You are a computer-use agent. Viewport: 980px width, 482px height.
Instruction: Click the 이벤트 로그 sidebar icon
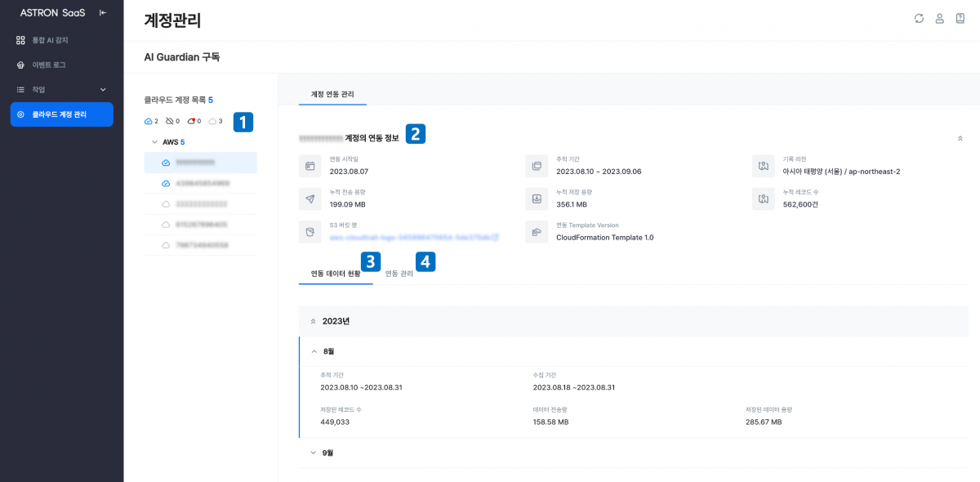pos(21,65)
